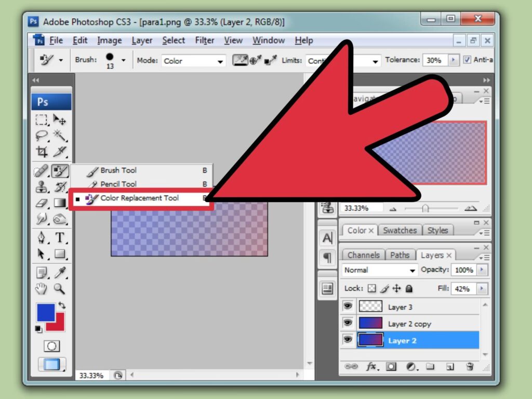Select the Eraser tool
The image size is (532, 399).
42,203
